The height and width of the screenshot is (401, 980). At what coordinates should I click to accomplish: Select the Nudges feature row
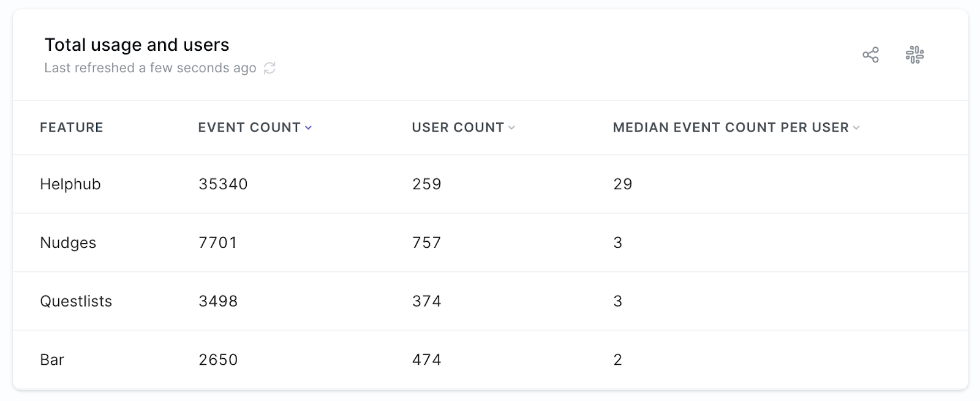coord(68,243)
